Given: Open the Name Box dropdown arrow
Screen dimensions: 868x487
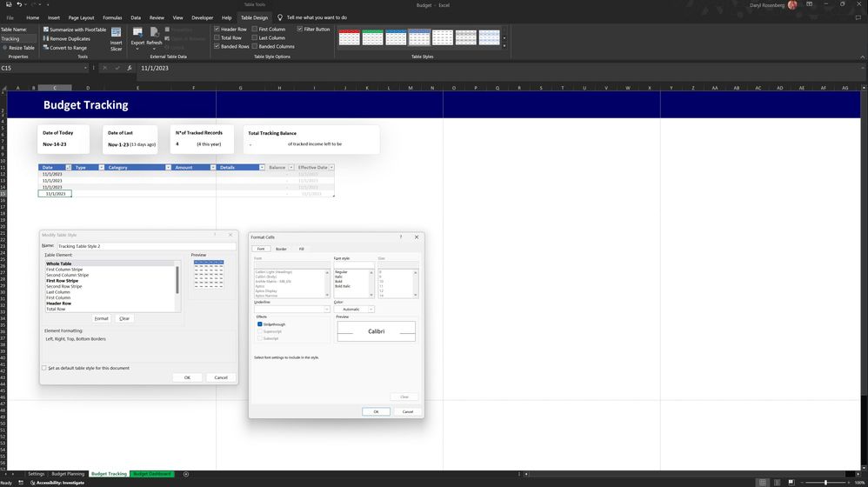Looking at the screenshot, I should [x=85, y=68].
